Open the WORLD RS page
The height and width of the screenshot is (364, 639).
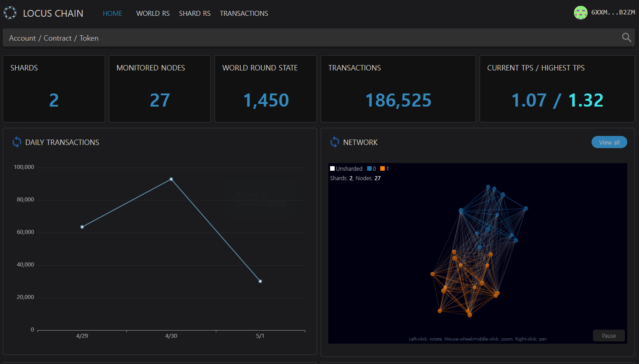[x=153, y=14]
